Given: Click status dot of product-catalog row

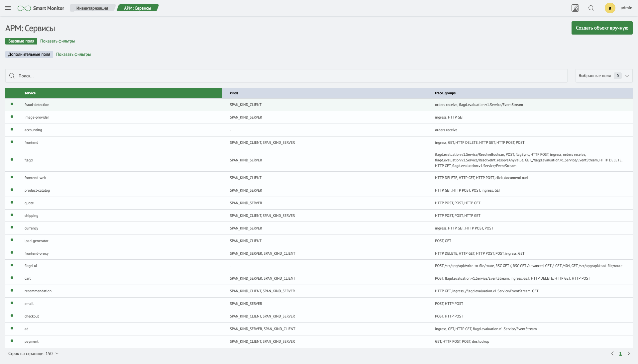Looking at the screenshot, I should [12, 190].
